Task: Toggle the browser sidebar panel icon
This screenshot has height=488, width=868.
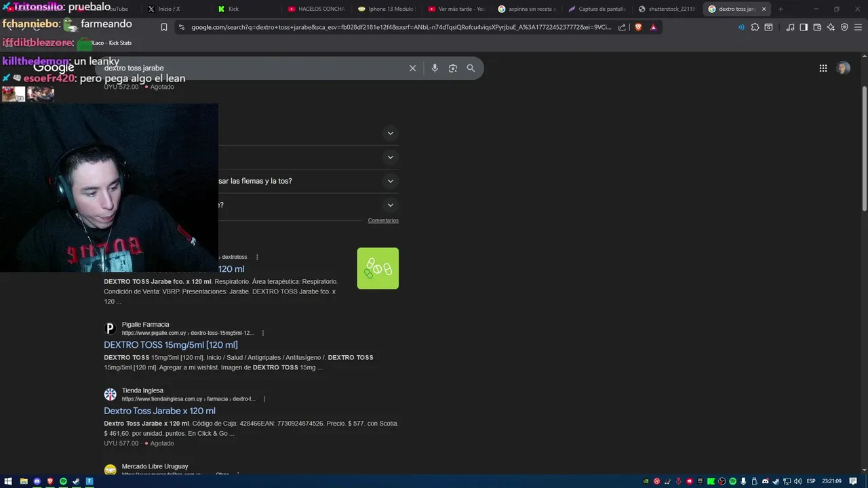Action: tap(804, 27)
